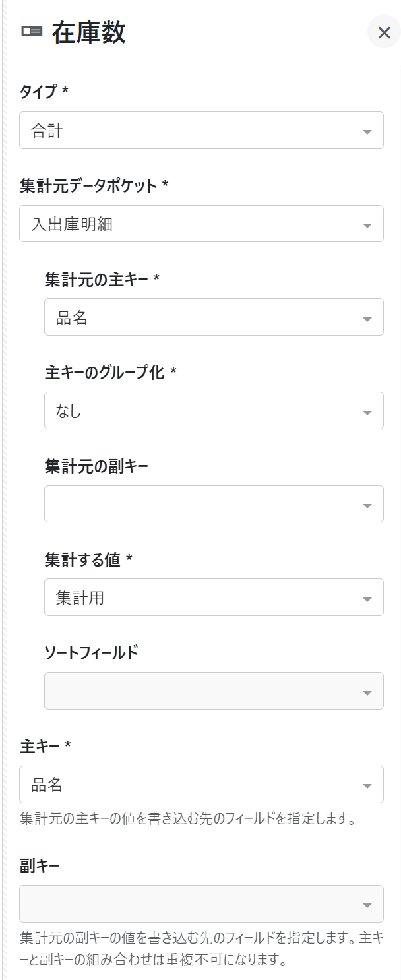Click the arrow on ソートフィールド dropdown

[x=367, y=693]
